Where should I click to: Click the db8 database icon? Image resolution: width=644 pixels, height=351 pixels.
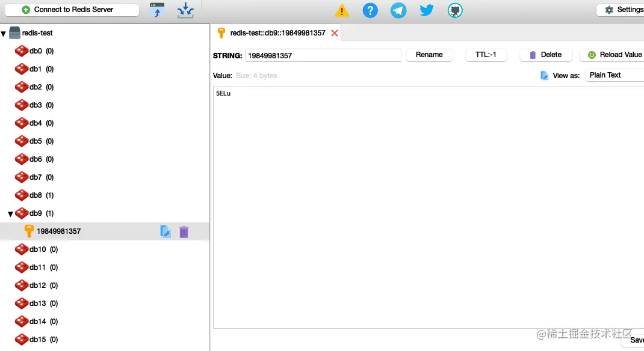tap(21, 195)
